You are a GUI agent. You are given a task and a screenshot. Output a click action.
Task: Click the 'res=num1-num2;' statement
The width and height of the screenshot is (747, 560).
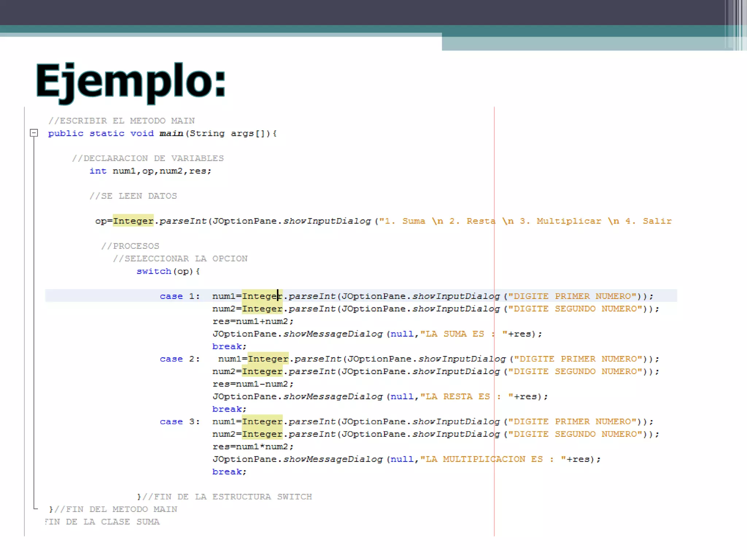(253, 384)
